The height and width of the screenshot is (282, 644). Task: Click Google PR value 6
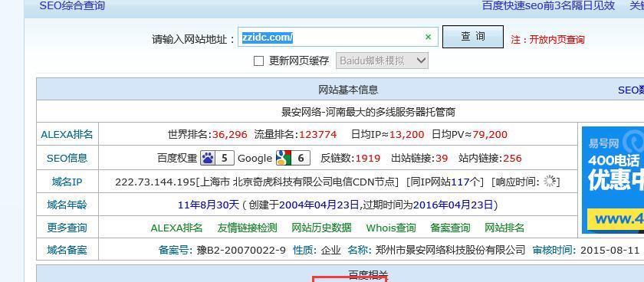click(301, 158)
